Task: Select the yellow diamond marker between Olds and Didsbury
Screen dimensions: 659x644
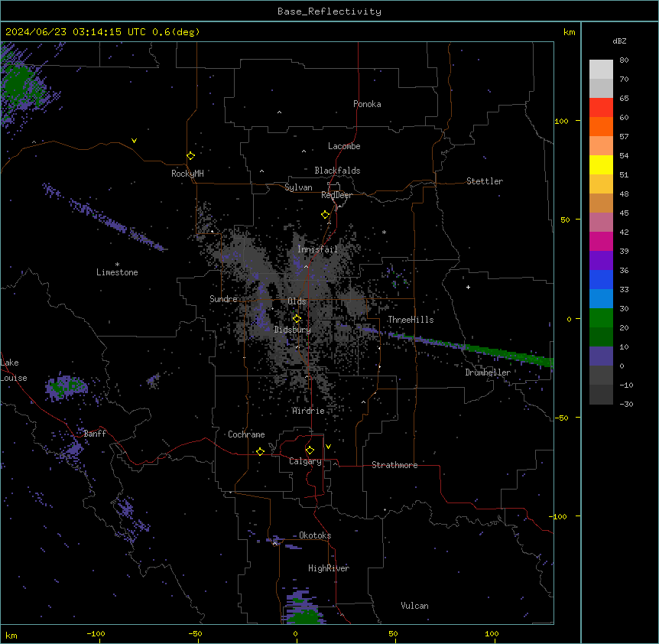Action: (297, 319)
